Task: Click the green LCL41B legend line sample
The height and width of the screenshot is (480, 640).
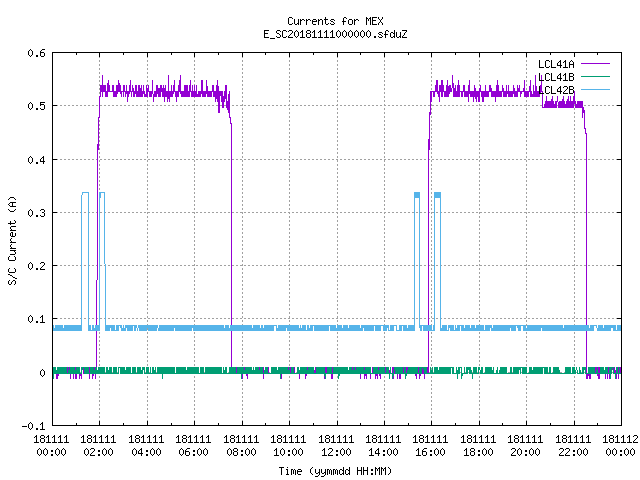Action: pyautogui.click(x=595, y=76)
